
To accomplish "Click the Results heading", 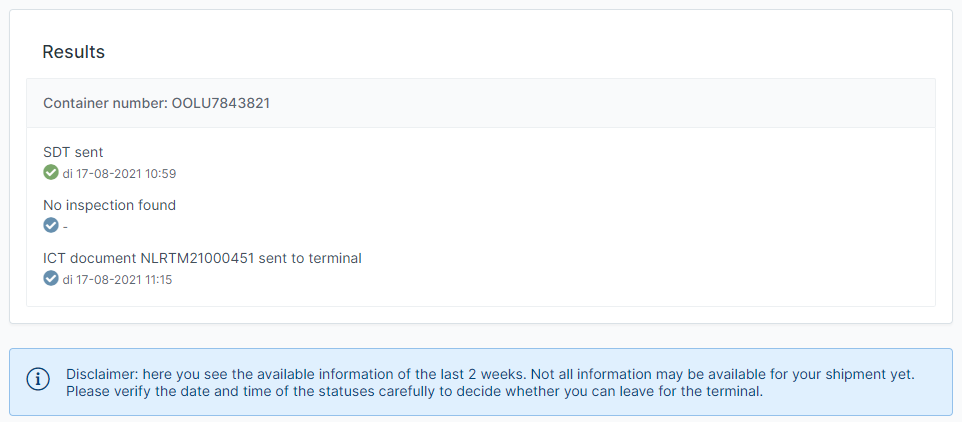I will point(73,52).
